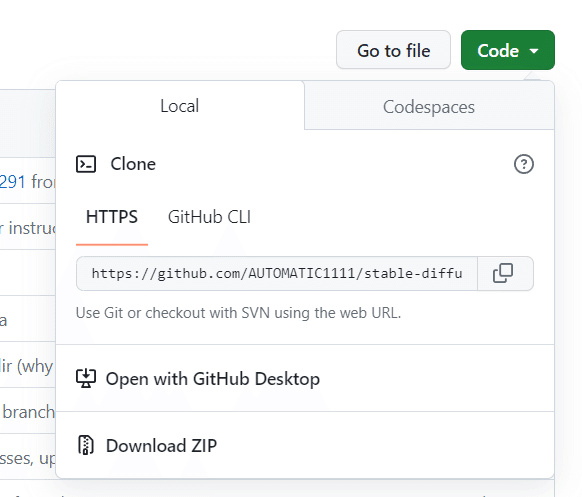Viewport: 582px width, 497px height.
Task: Click the GitHub Desktop download icon
Action: tap(86, 379)
